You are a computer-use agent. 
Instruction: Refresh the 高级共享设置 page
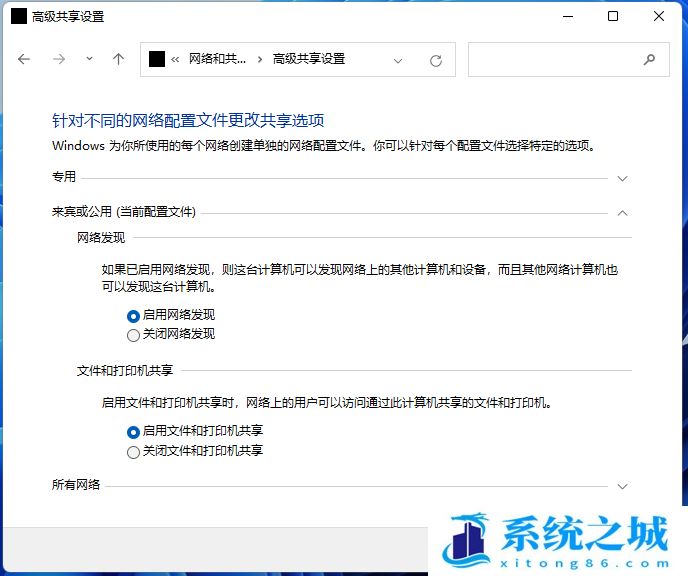point(435,60)
